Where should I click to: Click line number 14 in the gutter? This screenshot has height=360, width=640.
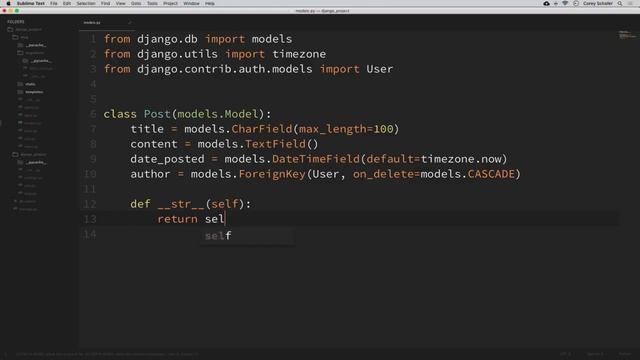point(90,234)
